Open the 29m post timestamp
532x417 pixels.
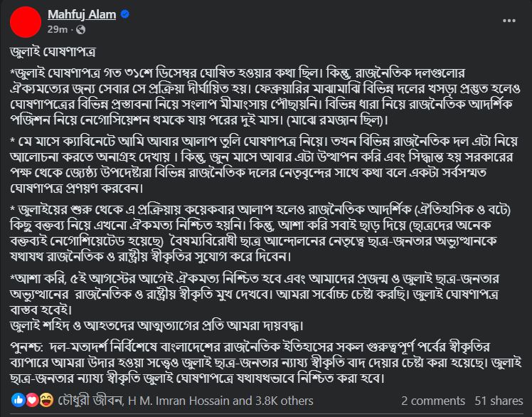click(x=58, y=30)
